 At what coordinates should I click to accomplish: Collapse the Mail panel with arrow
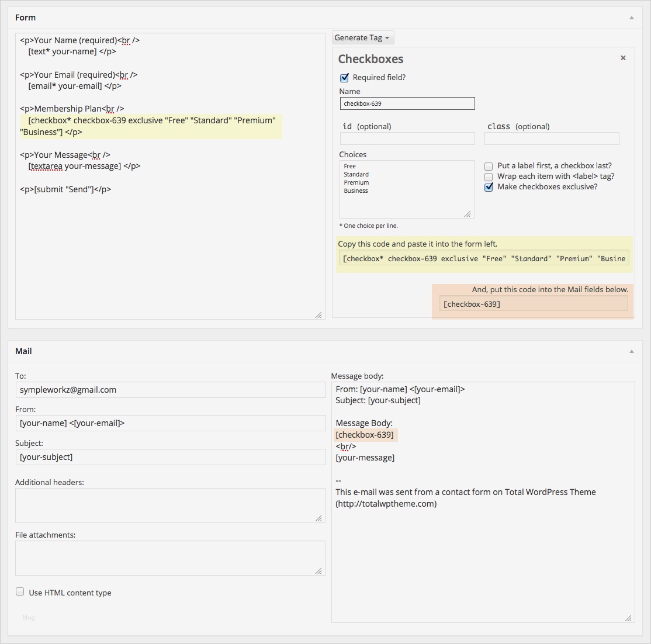[x=631, y=351]
